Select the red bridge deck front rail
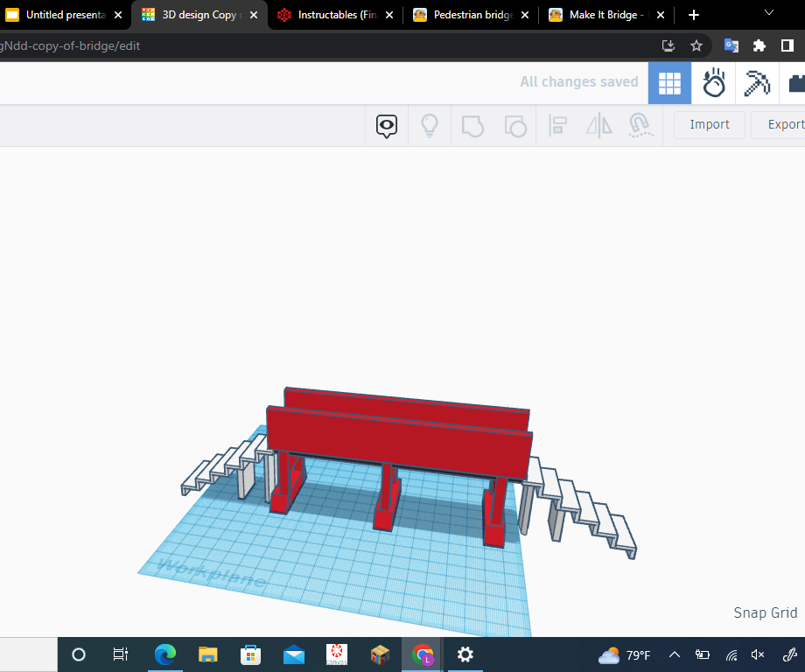805x672 pixels. pyautogui.click(x=399, y=443)
